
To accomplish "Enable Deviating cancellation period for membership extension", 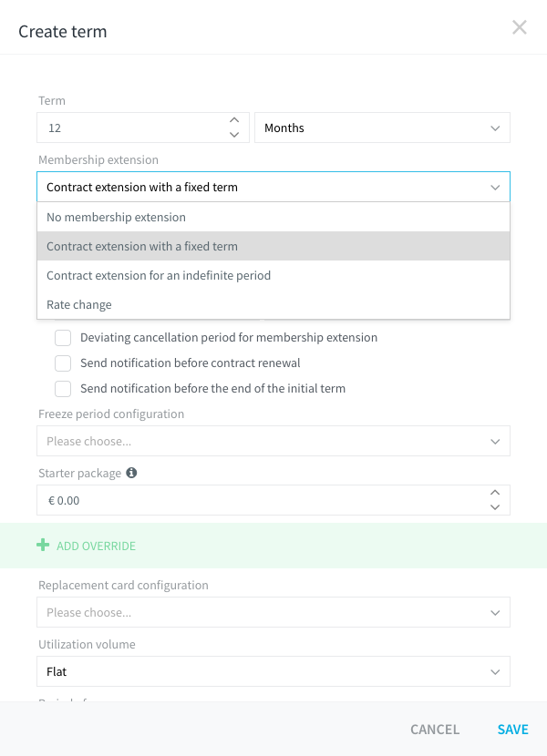I will (63, 338).
